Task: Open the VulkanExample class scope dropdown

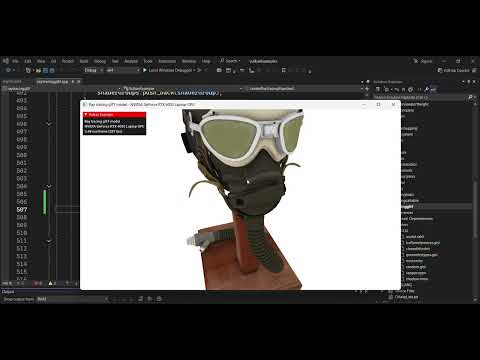Action: [182, 89]
